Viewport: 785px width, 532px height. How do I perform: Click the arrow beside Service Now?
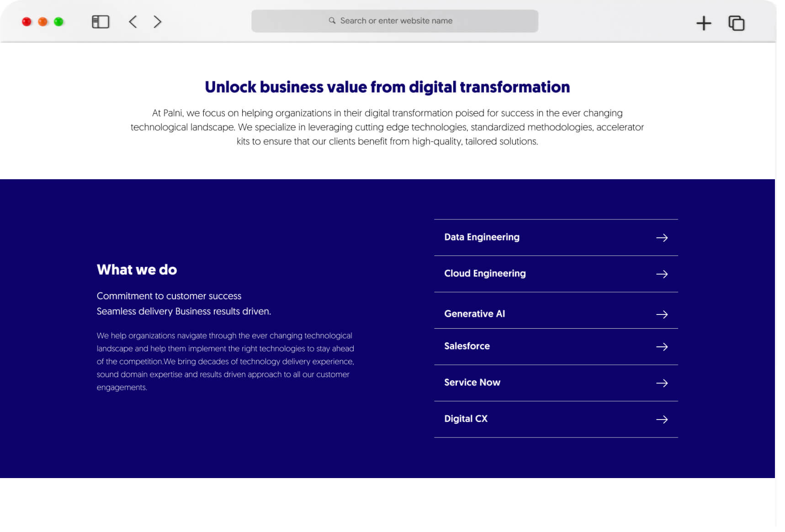662,383
